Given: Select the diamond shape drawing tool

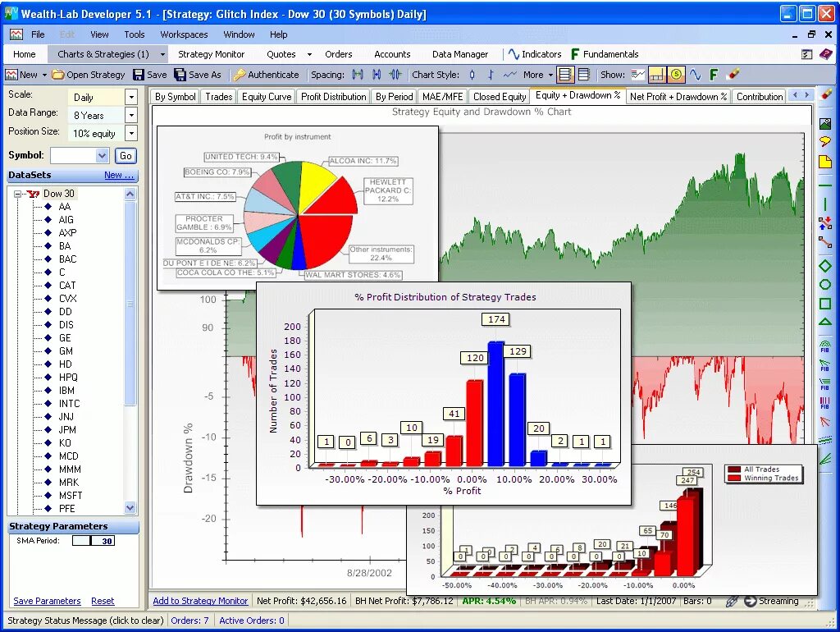Looking at the screenshot, I should pos(825,266).
